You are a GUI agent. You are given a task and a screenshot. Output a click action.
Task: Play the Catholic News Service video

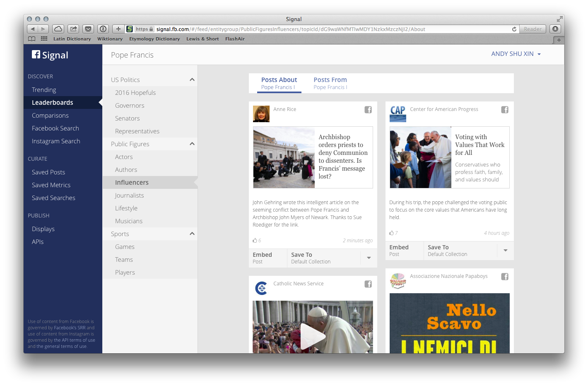[313, 336]
